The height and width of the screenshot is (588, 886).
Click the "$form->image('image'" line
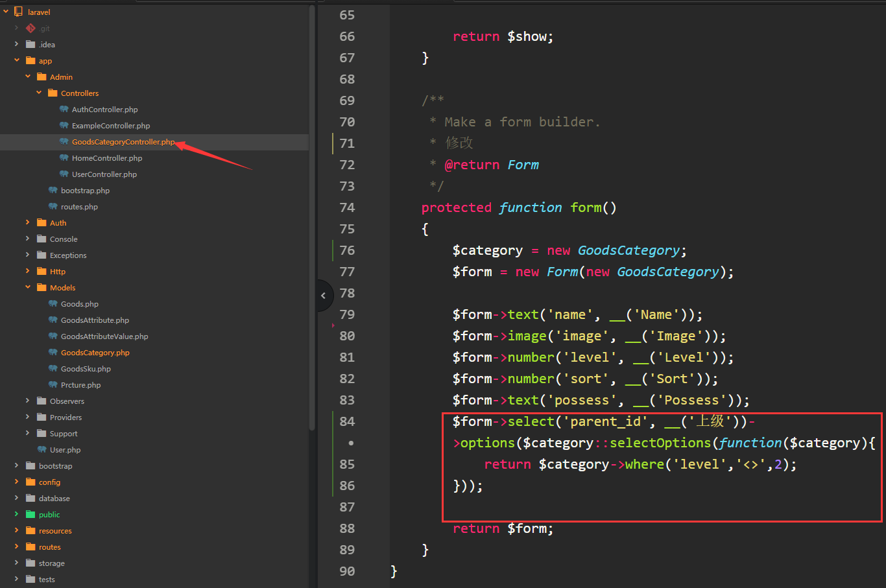click(x=589, y=336)
